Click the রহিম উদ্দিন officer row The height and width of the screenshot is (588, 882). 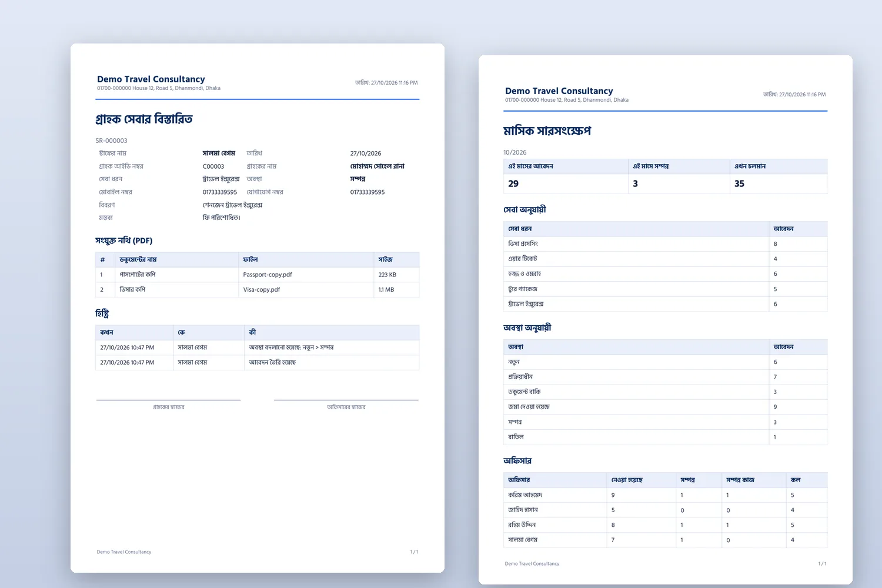pyautogui.click(x=665, y=525)
